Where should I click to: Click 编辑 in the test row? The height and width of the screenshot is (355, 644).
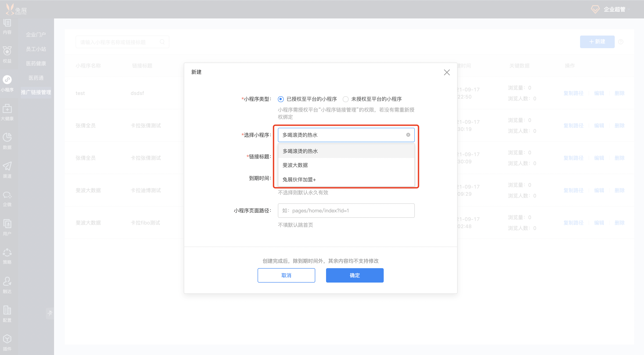pos(599,93)
